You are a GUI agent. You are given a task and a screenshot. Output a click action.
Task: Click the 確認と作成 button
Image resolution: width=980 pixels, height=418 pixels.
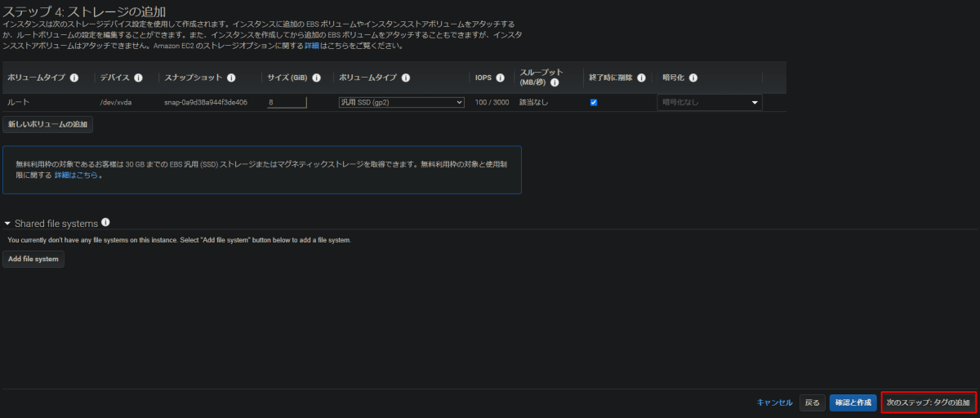853,402
